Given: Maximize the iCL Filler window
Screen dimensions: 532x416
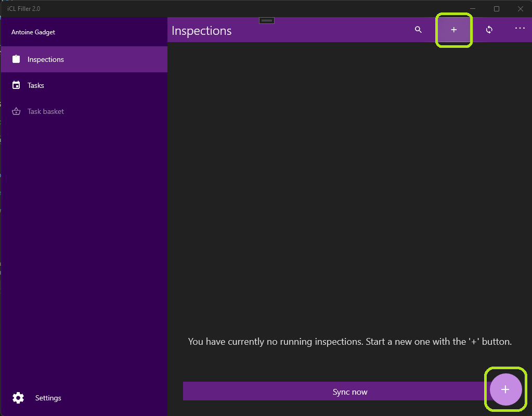Looking at the screenshot, I should [496, 9].
